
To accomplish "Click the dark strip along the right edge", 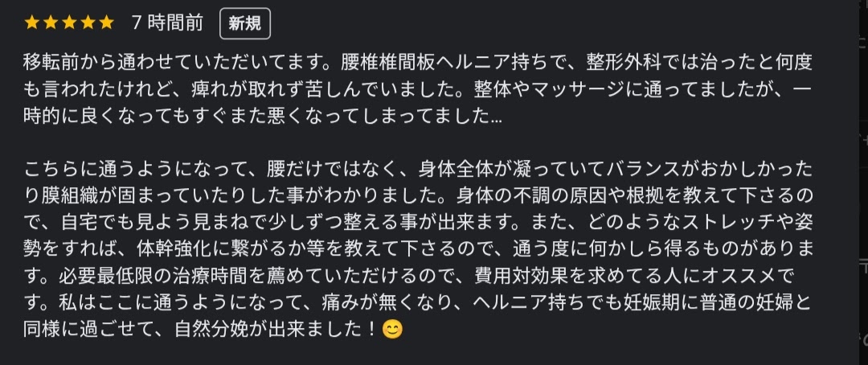I will [x=862, y=182].
